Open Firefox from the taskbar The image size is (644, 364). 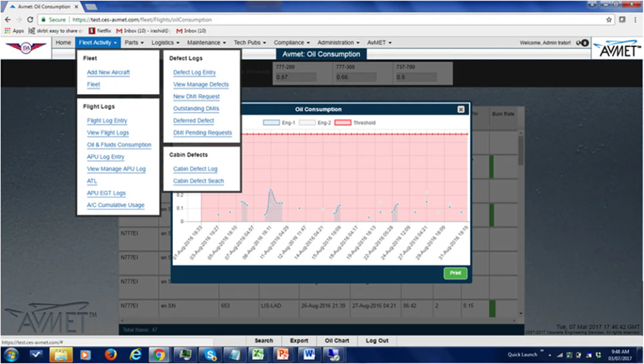click(110, 355)
